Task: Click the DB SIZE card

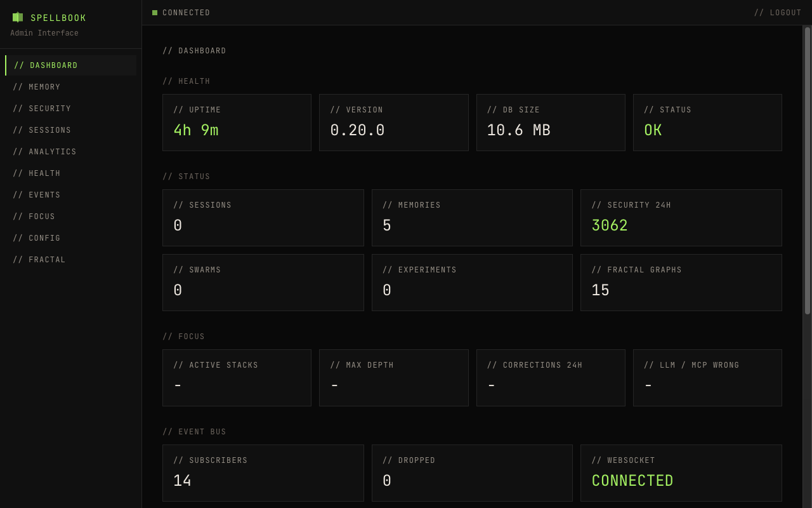Action: pos(551,122)
